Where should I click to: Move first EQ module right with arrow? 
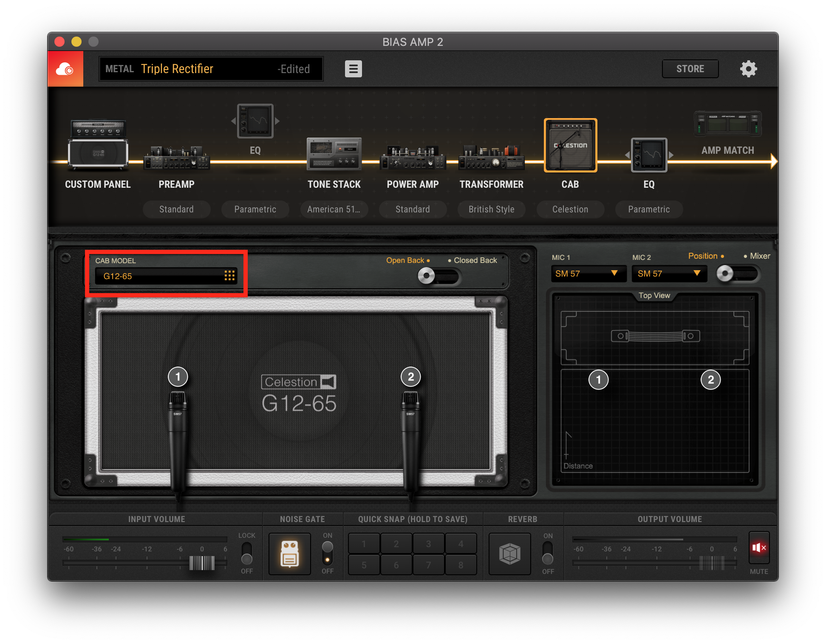[277, 121]
